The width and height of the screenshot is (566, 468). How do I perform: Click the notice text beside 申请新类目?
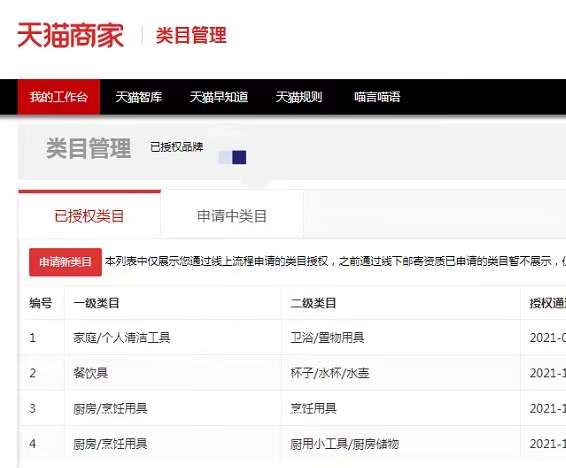tap(335, 261)
